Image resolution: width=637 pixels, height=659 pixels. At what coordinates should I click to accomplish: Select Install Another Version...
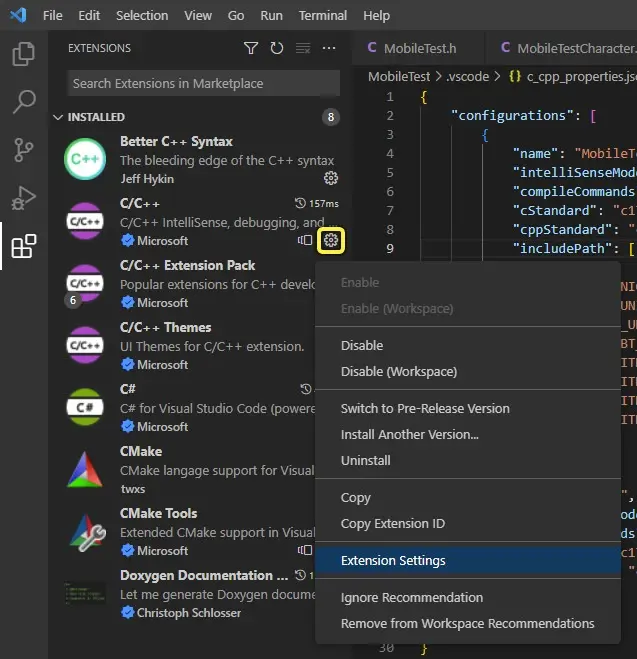click(x=468, y=435)
